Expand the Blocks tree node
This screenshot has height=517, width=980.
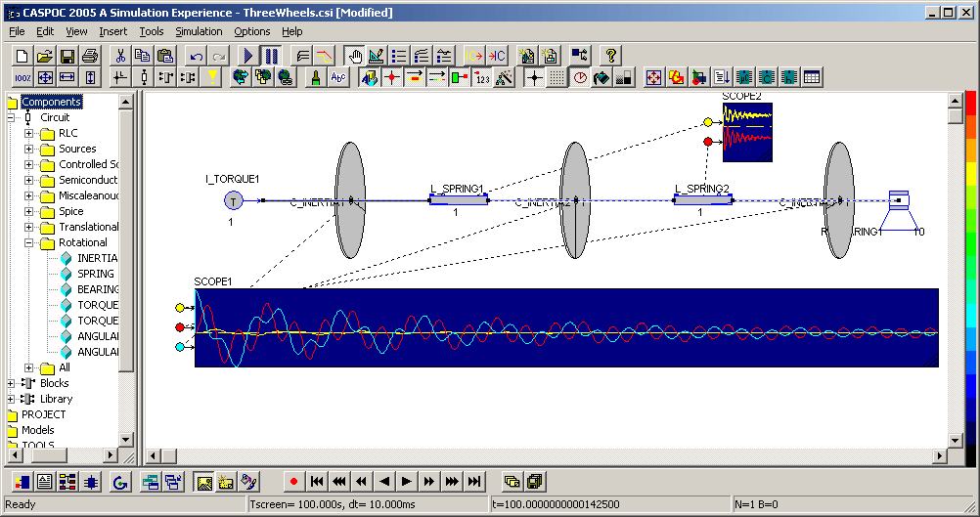[x=11, y=383]
